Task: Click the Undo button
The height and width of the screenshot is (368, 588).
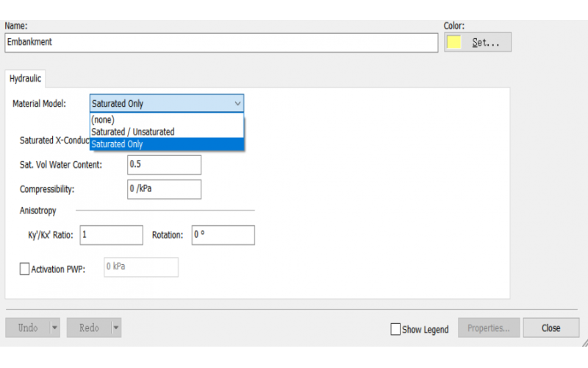Action: [27, 328]
